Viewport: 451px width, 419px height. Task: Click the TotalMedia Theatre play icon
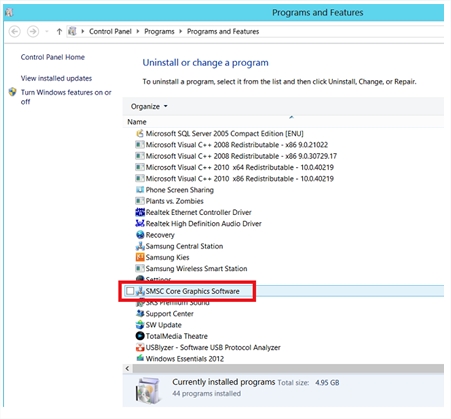140,336
